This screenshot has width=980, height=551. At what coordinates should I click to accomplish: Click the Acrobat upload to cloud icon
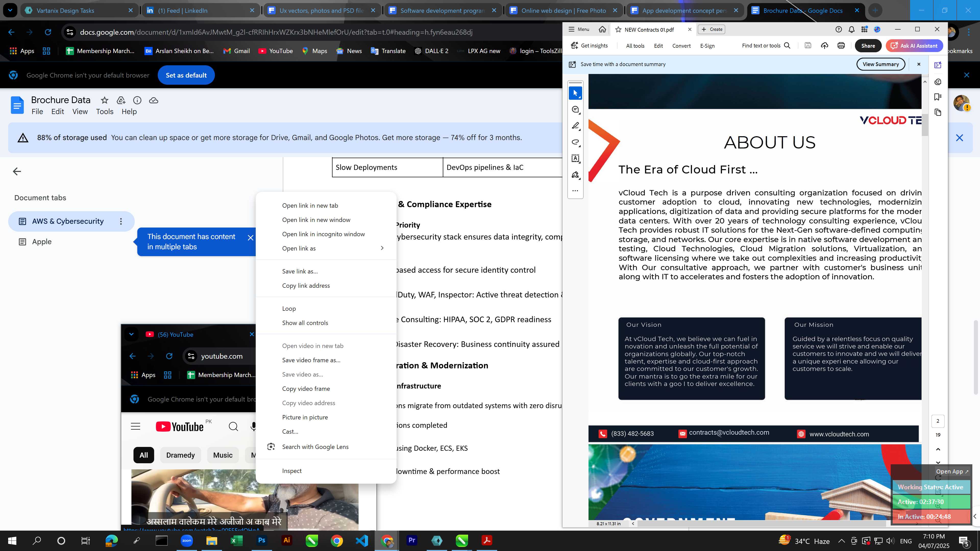point(824,46)
